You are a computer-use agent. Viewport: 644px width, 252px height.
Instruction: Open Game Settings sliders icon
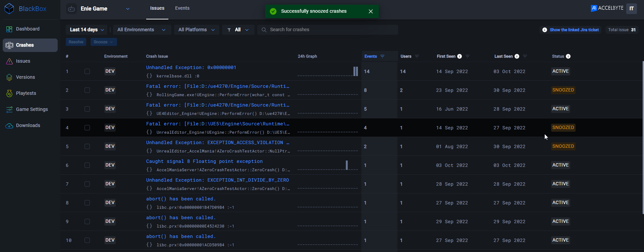point(9,110)
